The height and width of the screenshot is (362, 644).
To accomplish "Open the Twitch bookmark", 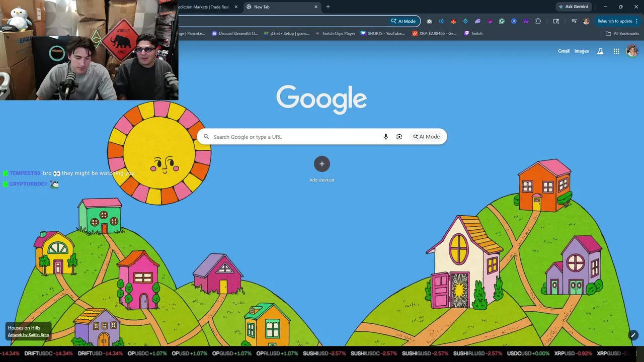I will pos(473,34).
